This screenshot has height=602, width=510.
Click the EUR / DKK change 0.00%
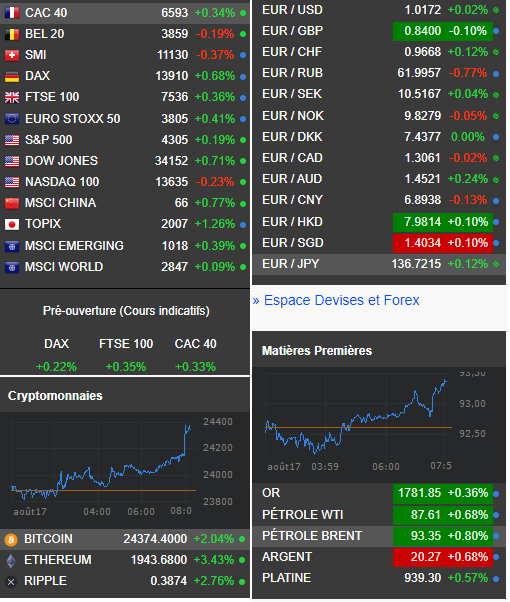(x=468, y=137)
